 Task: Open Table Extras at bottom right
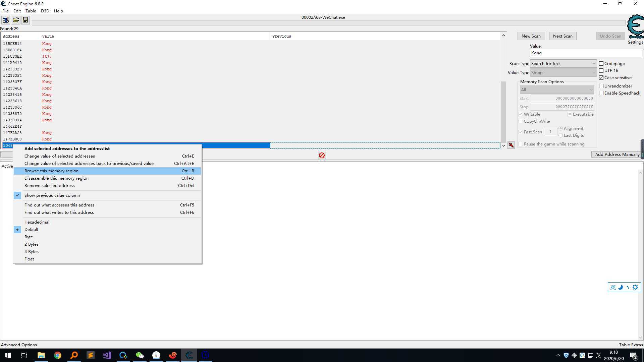click(x=631, y=345)
